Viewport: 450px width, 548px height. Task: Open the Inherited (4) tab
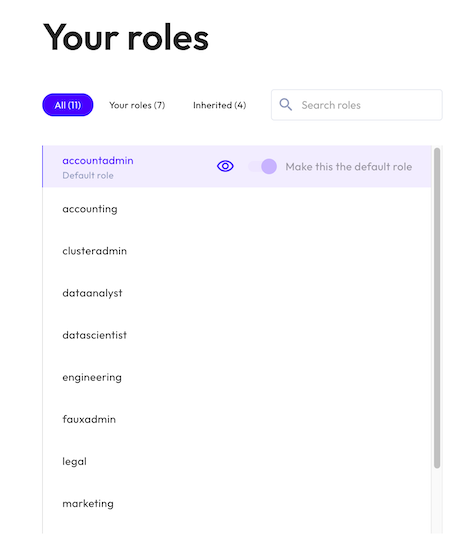tap(219, 105)
